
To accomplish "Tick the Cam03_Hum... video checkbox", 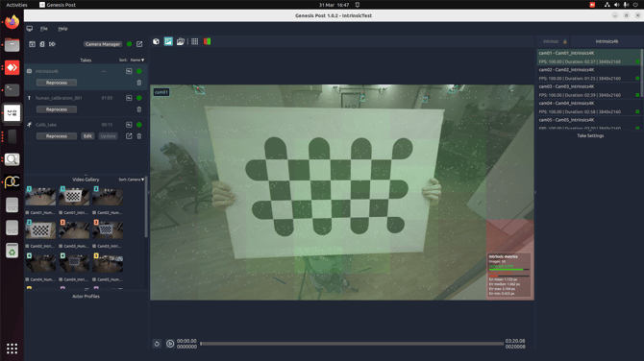I will point(61,246).
